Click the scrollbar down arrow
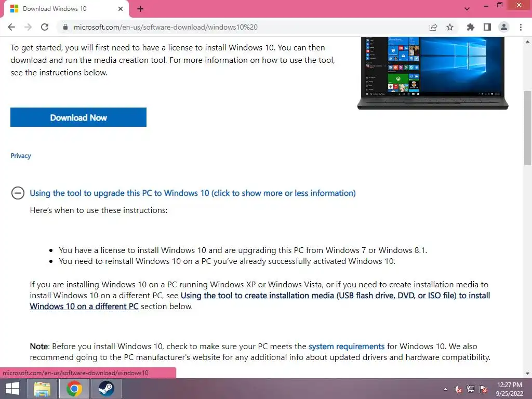Viewport: 532px width, 399px height. point(528,374)
